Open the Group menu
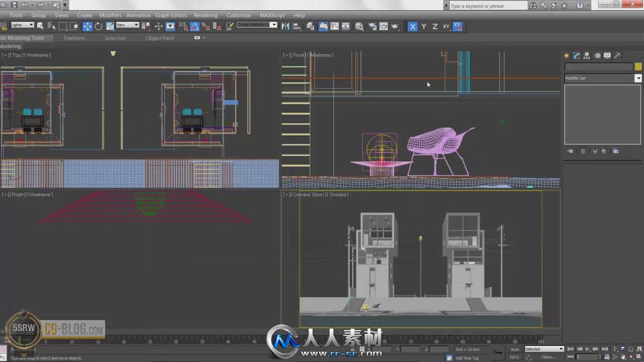This screenshot has width=644, height=362. [38, 15]
